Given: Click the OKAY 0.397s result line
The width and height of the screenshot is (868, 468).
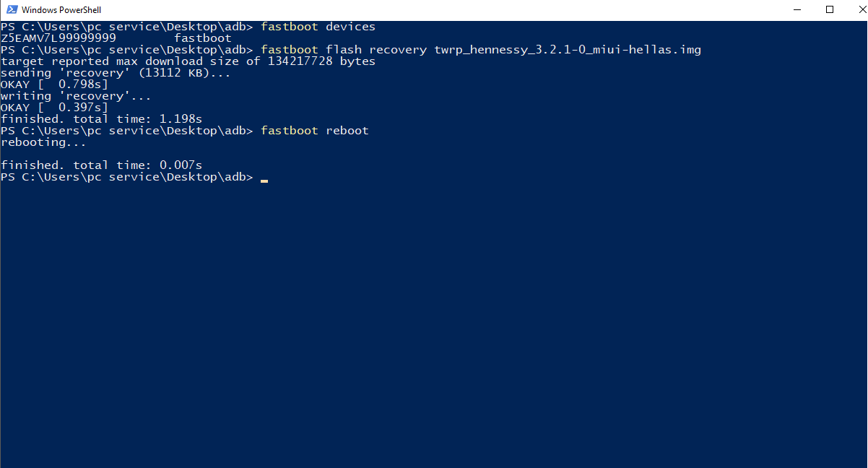Looking at the screenshot, I should pyautogui.click(x=54, y=108).
